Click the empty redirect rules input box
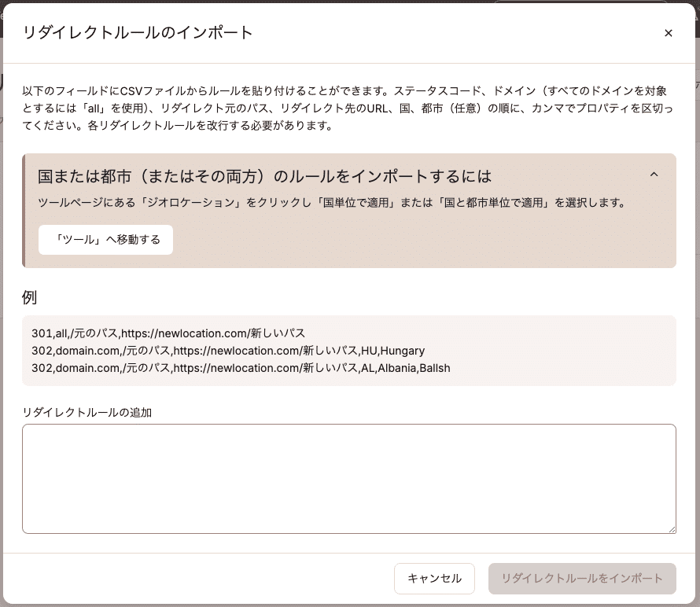The width and height of the screenshot is (700, 607). (348, 478)
